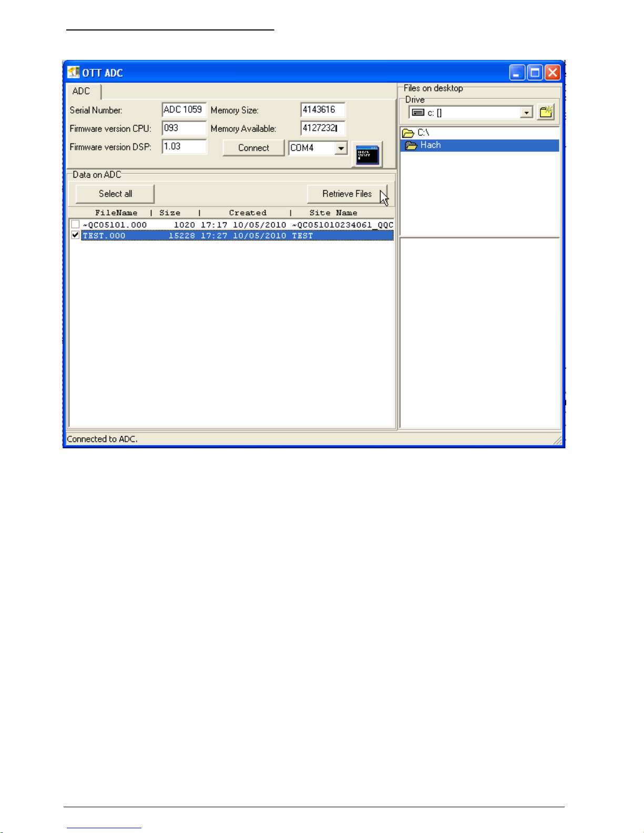Close the OTT ADC window
644x833 pixels.
[x=552, y=73]
